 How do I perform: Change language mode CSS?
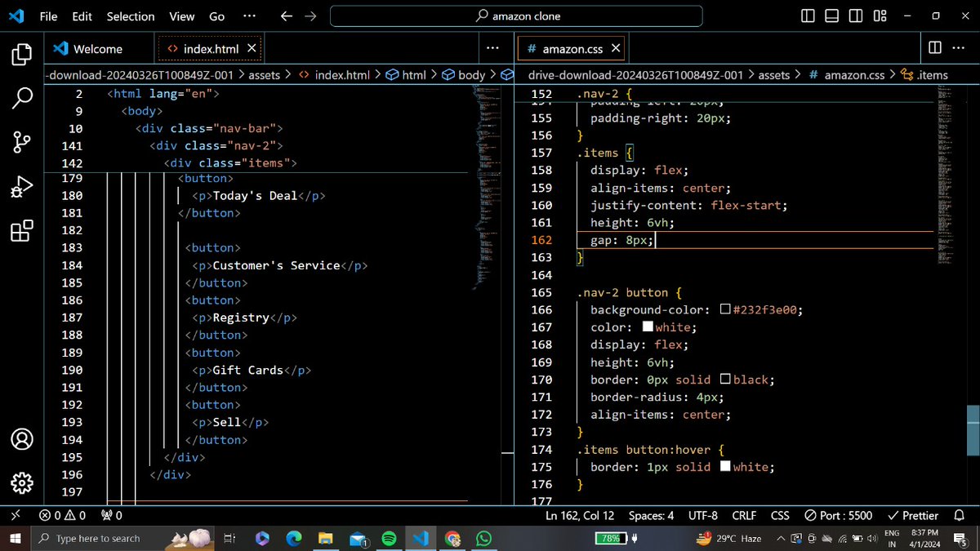(x=780, y=515)
